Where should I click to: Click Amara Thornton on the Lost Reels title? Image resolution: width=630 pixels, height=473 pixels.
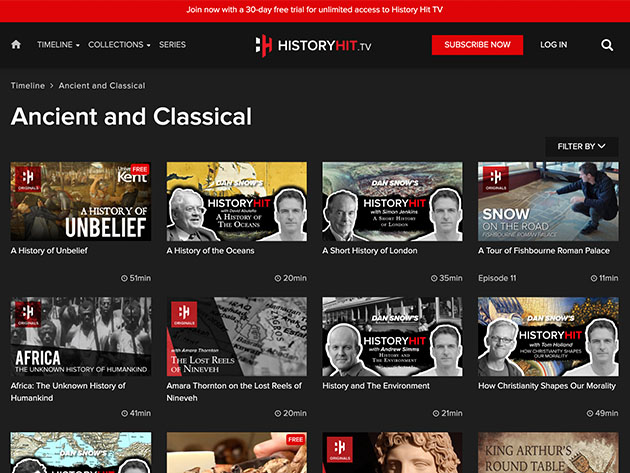tap(234, 392)
